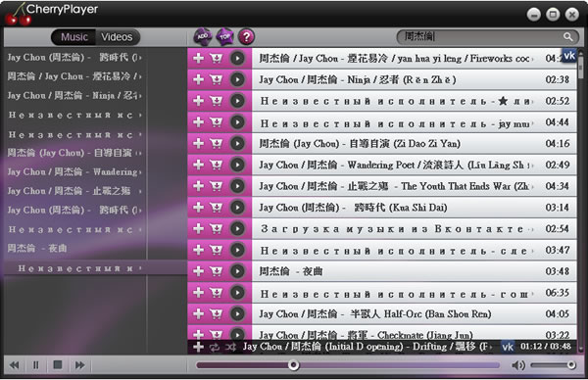Switch to the Videos tab

[x=117, y=37]
